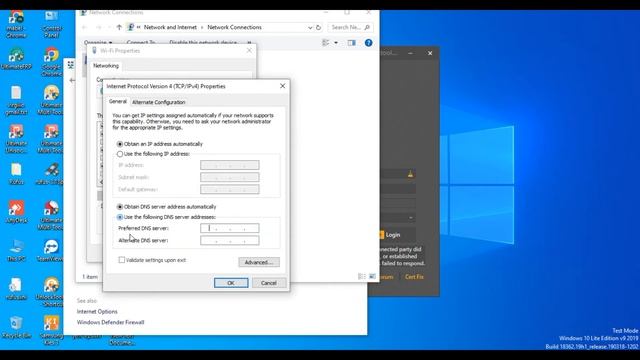The width and height of the screenshot is (640, 360).
Task: Switch to the Alternate Configuration tab
Action: pos(159,102)
